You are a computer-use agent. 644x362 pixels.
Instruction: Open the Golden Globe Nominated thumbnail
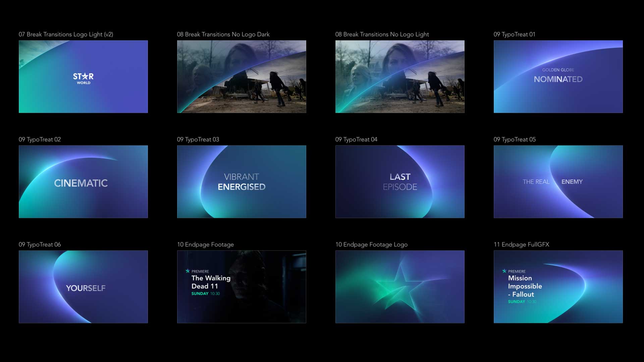tap(558, 76)
